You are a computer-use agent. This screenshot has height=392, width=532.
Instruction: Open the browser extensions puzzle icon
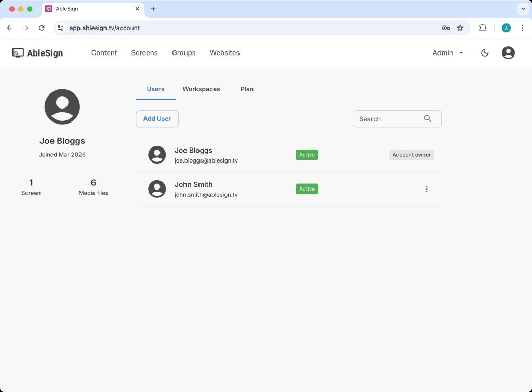(x=483, y=28)
